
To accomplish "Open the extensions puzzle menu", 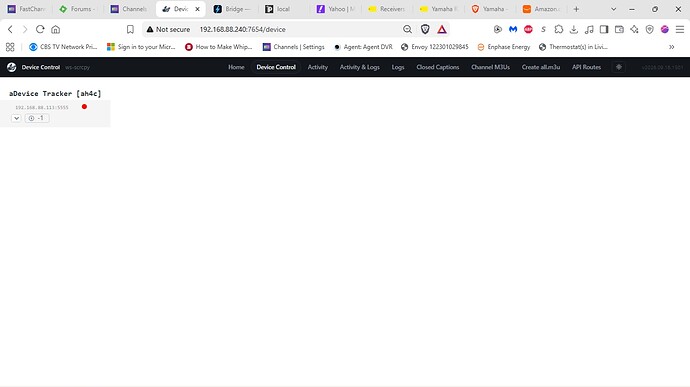I will (x=559, y=29).
